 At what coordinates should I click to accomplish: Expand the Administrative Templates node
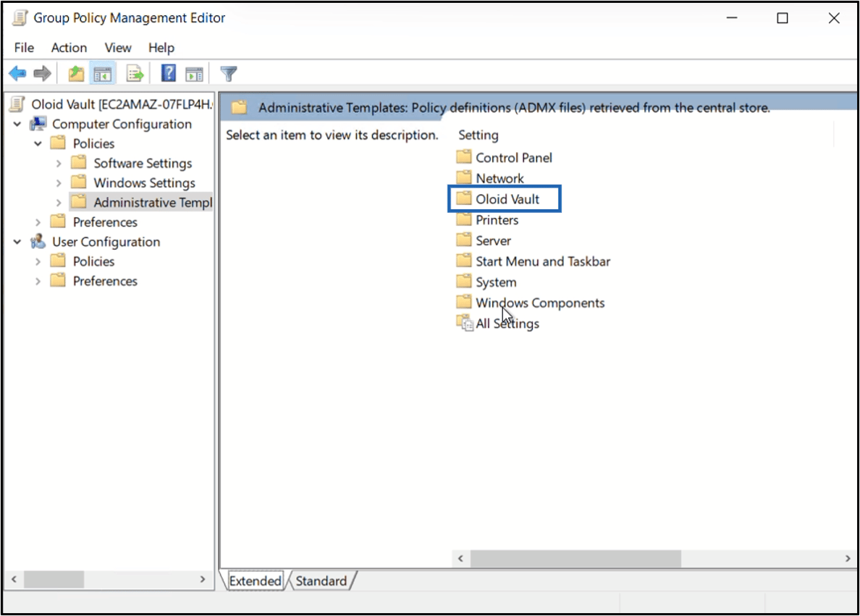tap(59, 203)
